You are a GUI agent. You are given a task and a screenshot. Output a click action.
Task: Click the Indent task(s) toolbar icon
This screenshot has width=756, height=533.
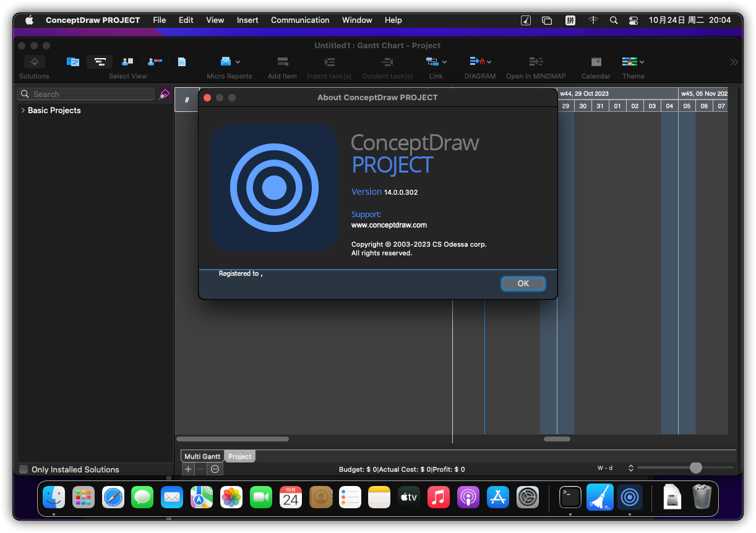[x=329, y=62]
